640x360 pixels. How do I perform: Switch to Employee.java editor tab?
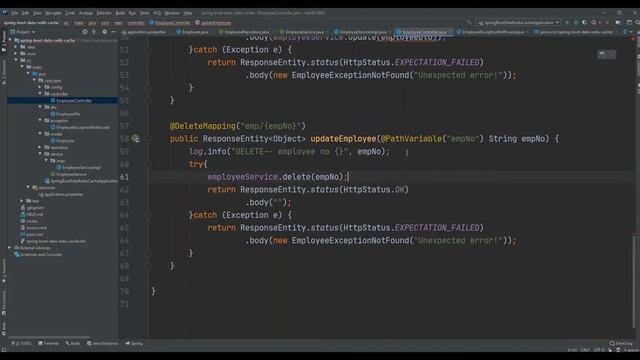pos(193,32)
